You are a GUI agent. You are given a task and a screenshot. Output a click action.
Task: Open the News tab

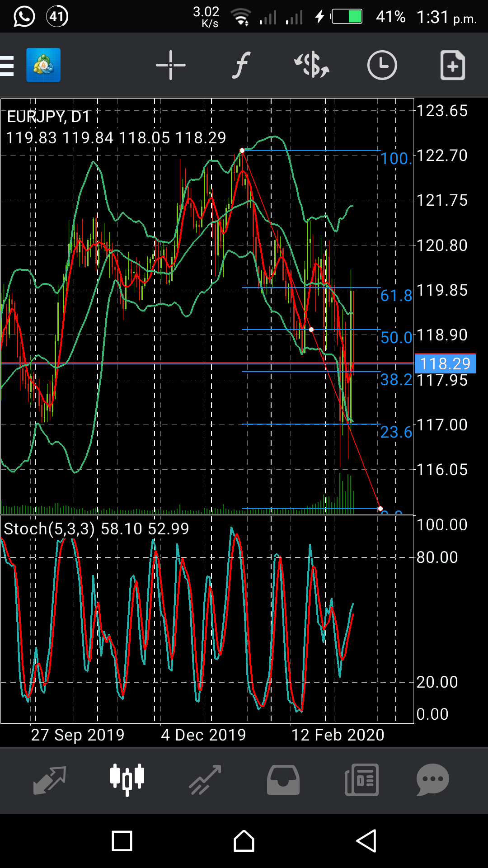(361, 780)
